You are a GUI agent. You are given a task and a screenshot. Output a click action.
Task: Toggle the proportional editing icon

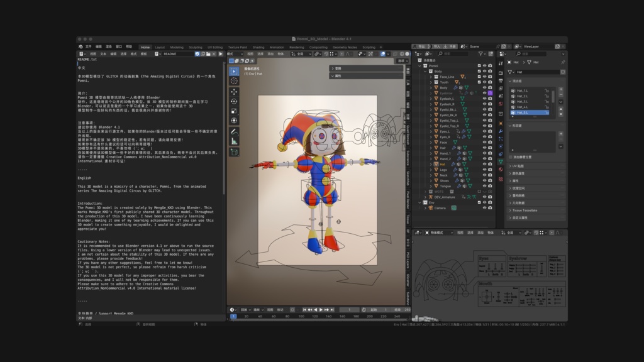[341, 53]
